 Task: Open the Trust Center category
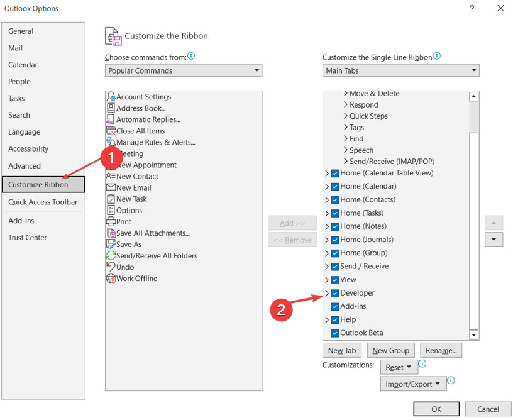[x=43, y=238]
